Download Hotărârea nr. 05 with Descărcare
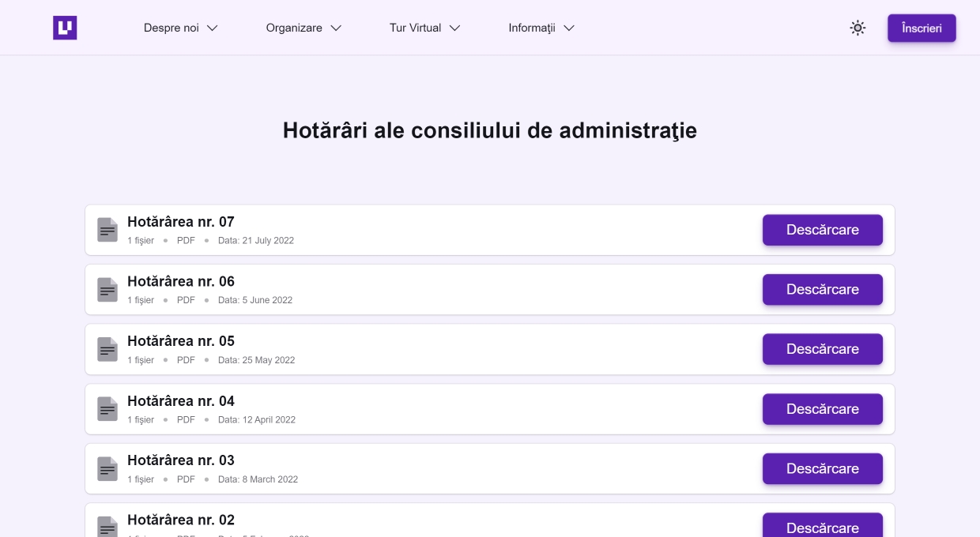 tap(822, 349)
